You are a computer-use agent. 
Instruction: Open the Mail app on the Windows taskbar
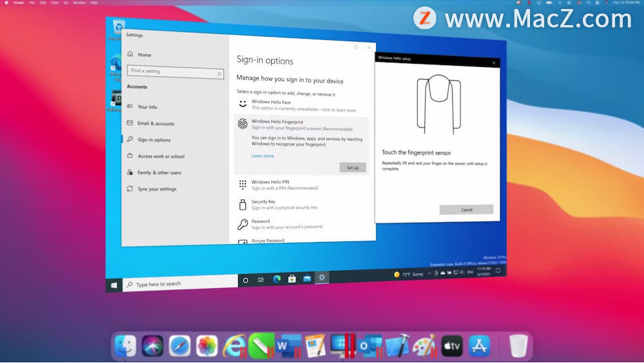coord(307,279)
